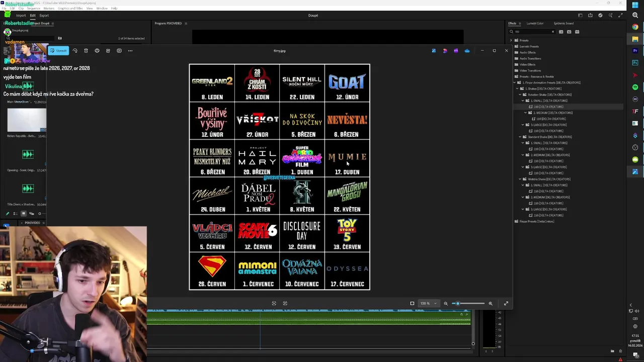
Task: Open Spotify from the taskbar
Action: point(635,87)
